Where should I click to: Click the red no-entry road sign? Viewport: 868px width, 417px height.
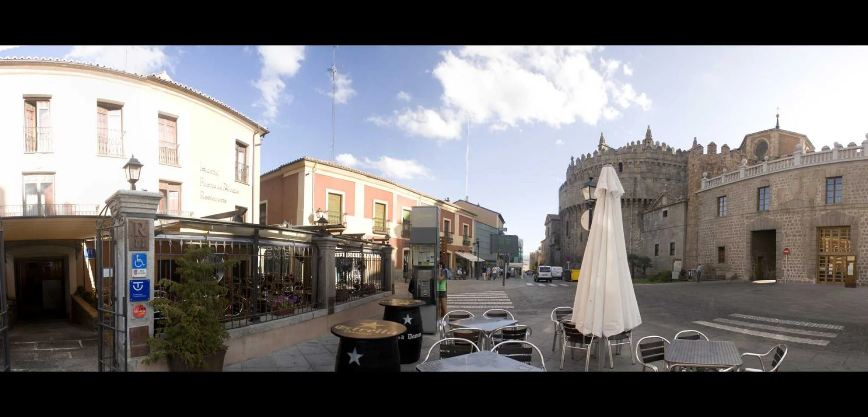click(x=787, y=251)
